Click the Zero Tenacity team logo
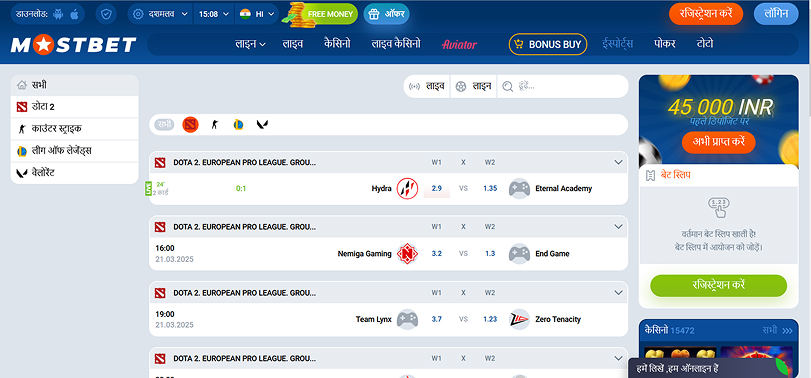Viewport: 811px width, 378px height. (x=519, y=320)
